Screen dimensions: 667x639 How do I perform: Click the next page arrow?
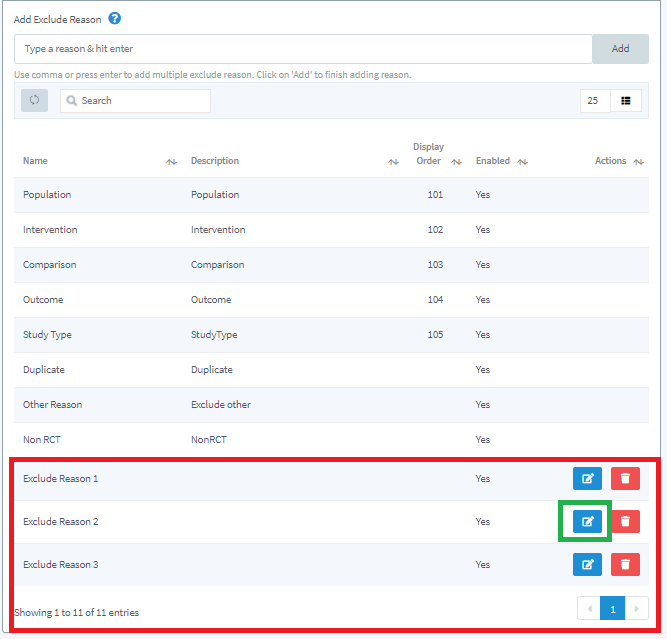pyautogui.click(x=636, y=608)
